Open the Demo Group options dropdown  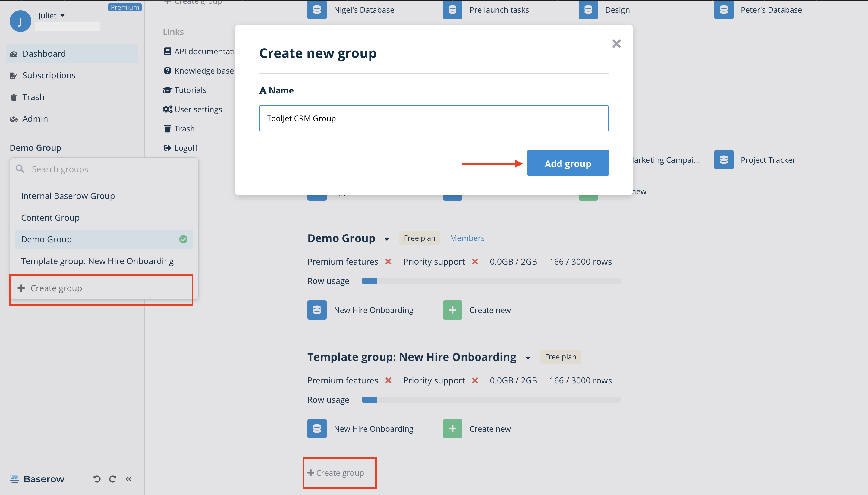[387, 239]
